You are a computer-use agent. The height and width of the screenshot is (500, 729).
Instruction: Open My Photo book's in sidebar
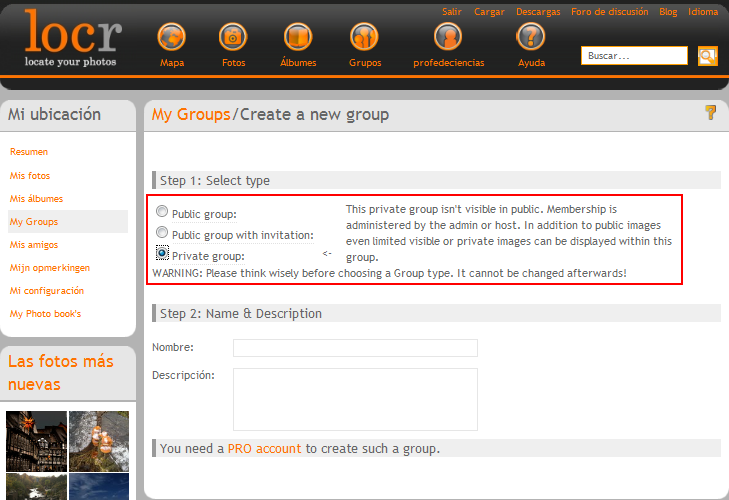46,314
